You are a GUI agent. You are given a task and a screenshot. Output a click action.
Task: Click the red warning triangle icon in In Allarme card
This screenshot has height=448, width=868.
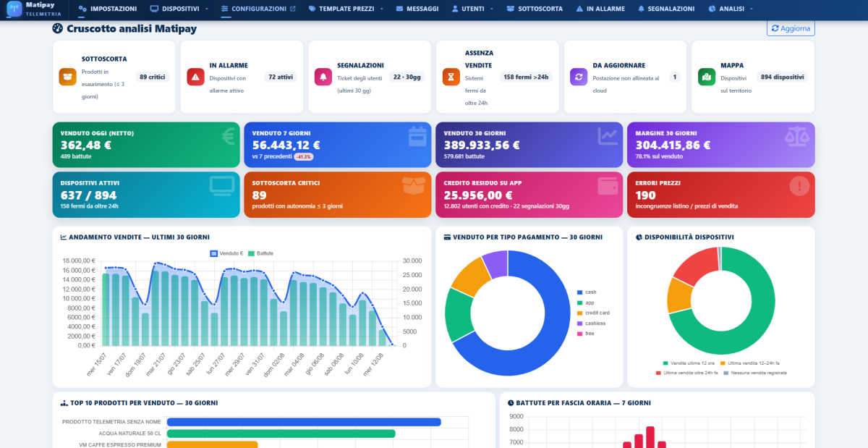point(195,77)
